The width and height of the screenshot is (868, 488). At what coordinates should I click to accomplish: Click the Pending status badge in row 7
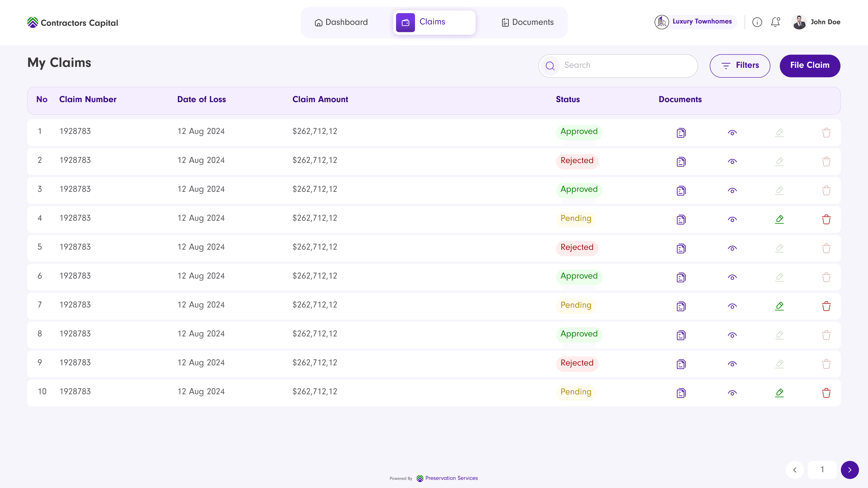point(576,305)
